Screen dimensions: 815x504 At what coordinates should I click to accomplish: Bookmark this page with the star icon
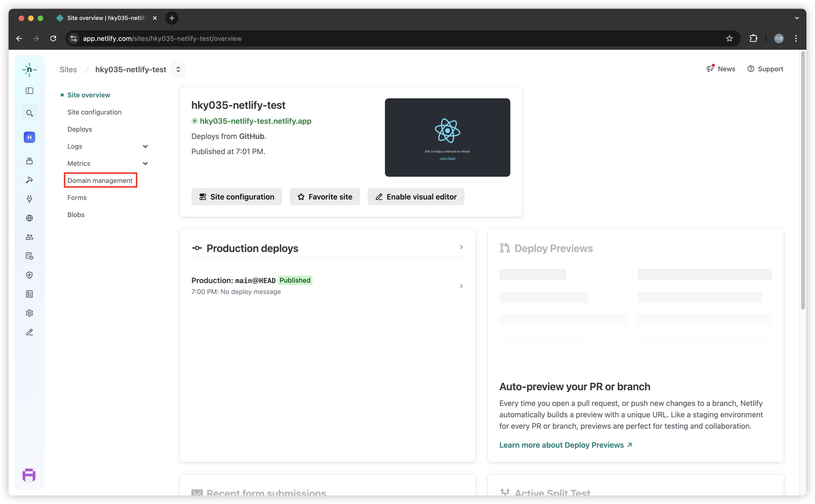pos(729,38)
